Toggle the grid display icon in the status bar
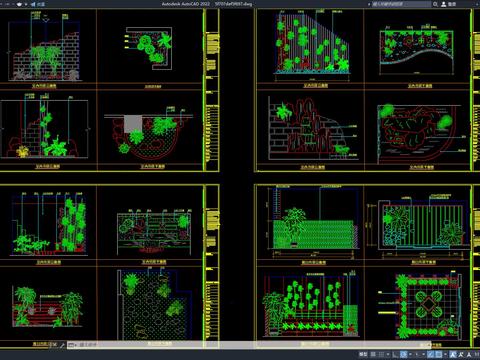The image size is (480, 360). pyautogui.click(x=373, y=354)
